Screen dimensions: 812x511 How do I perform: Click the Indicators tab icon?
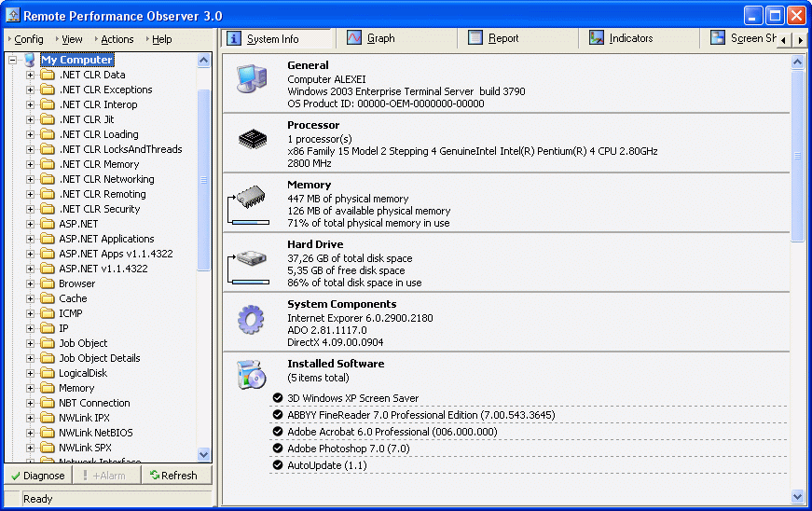pyautogui.click(x=596, y=38)
